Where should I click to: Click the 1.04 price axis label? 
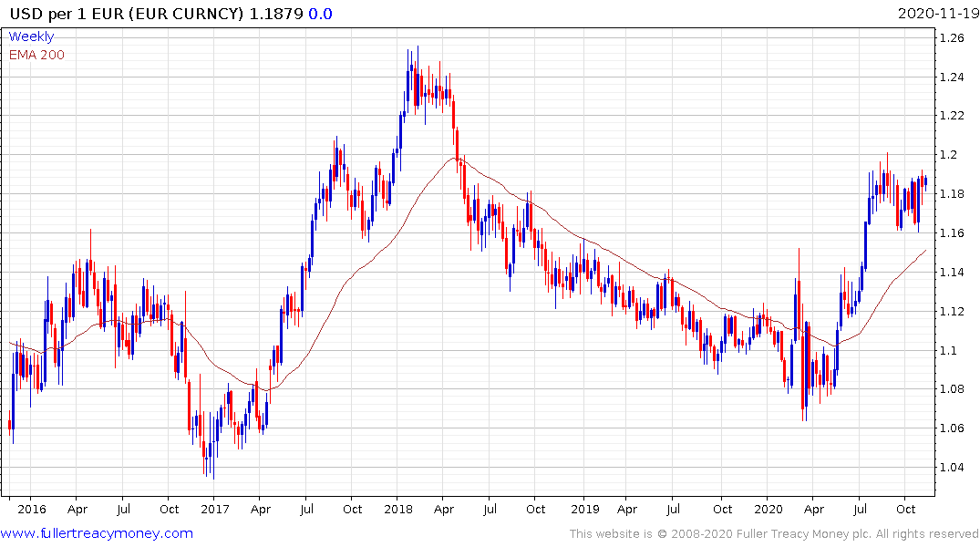(952, 468)
